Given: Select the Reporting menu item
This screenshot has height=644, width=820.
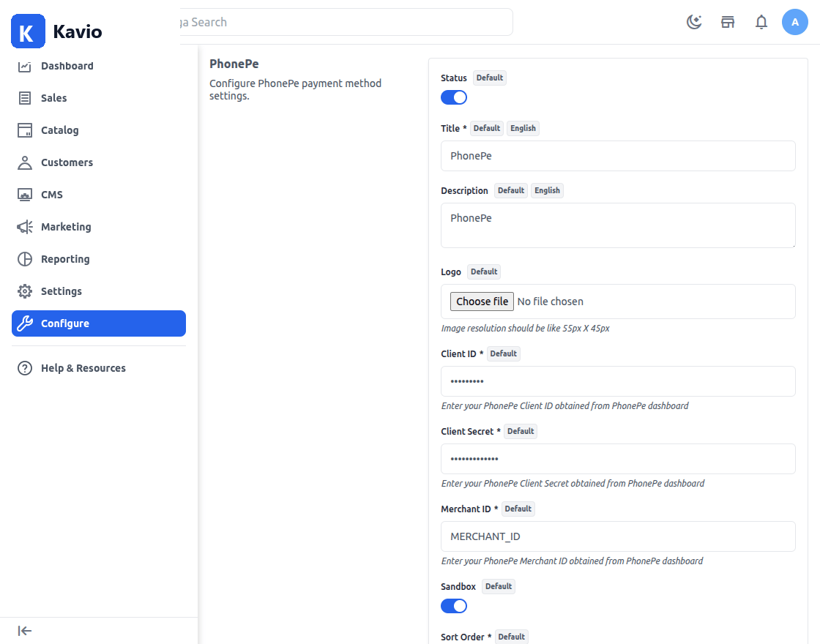Looking at the screenshot, I should [x=99, y=259].
